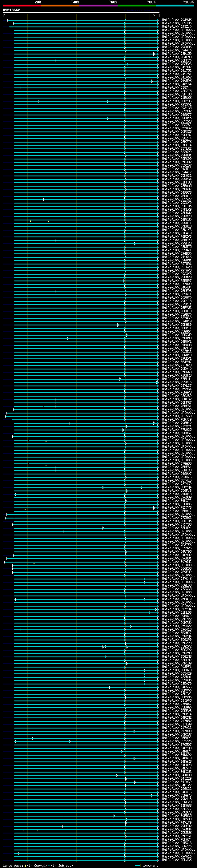Select hit label UniRef100_Q41751
Viewport: 197px width, 868px height.
177,74
